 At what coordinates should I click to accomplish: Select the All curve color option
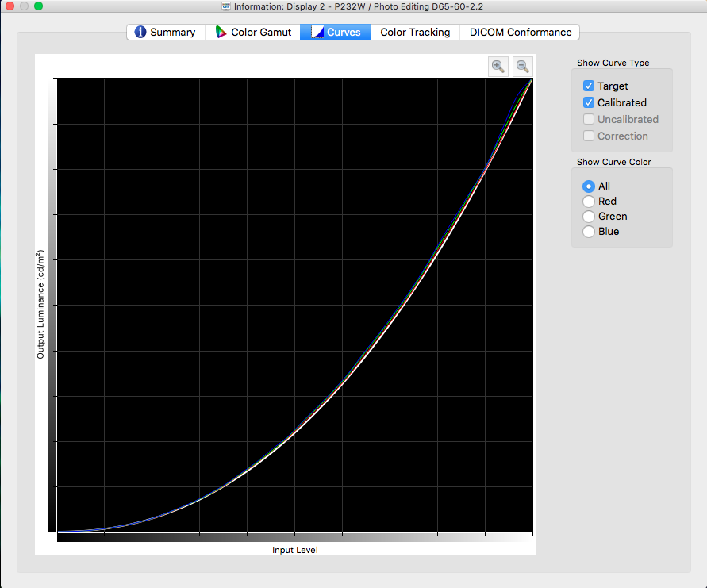(589, 186)
